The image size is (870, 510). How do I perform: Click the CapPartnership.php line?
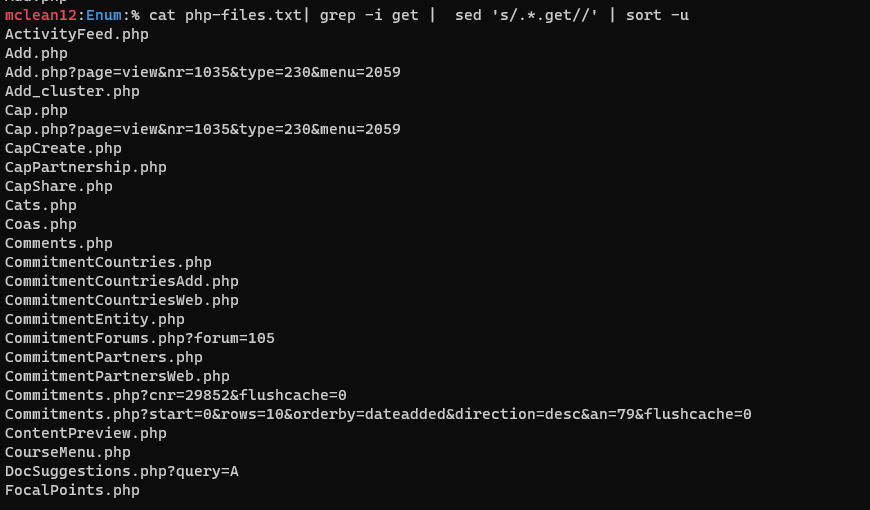[x=86, y=168]
